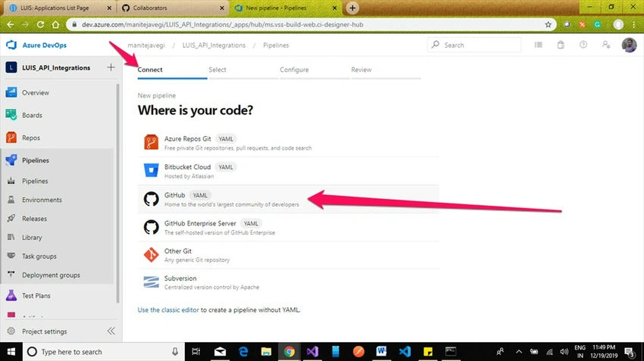Focus the Azure DevOps Search box
Image resolution: width=644 pixels, height=361 pixels.
point(474,45)
